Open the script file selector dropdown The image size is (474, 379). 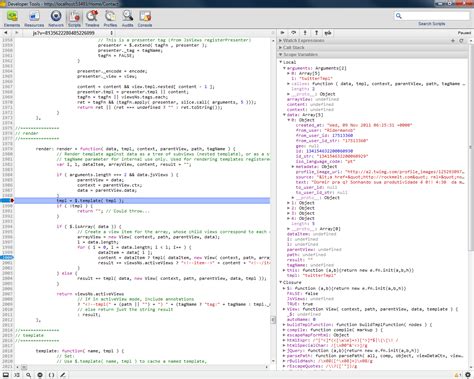click(x=73, y=33)
